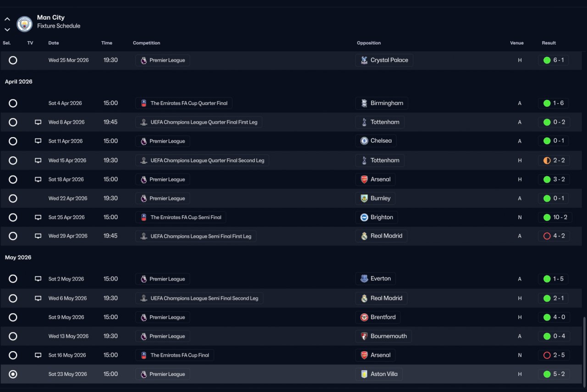The width and height of the screenshot is (587, 392).
Task: Open The Emirates FA Cup Semi Final competition
Action: click(x=181, y=217)
